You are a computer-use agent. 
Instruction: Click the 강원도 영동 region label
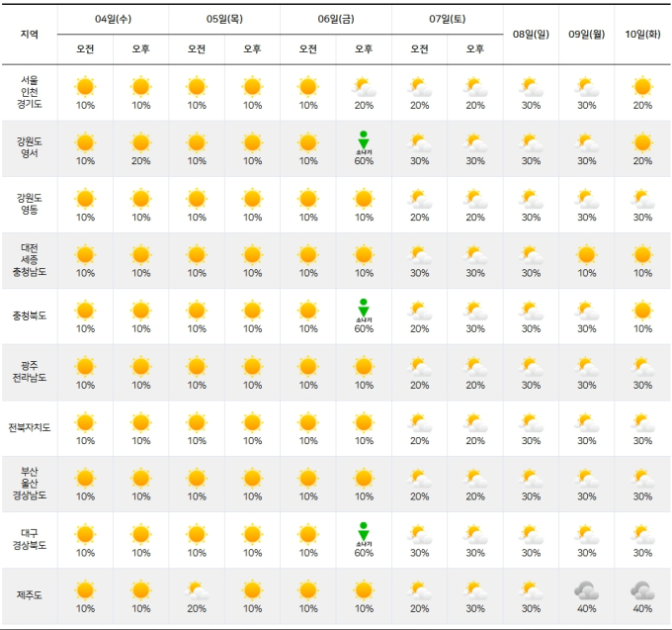[30, 204]
